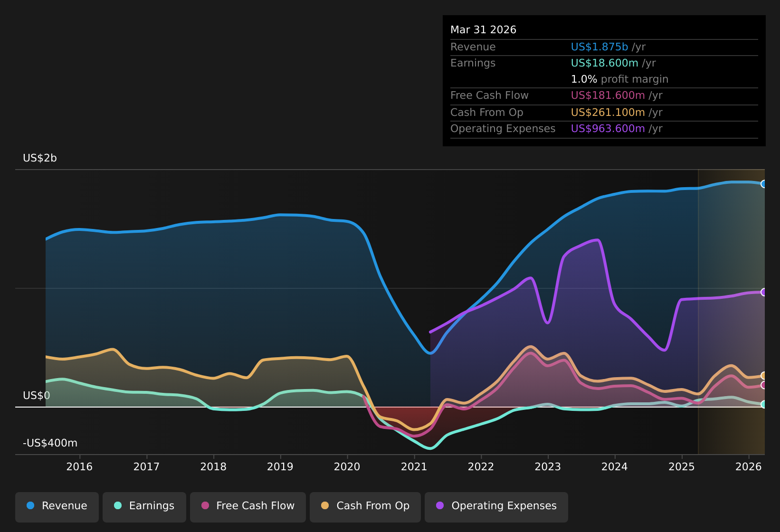
Task: Click the 2026 x-axis label
Action: coord(749,467)
